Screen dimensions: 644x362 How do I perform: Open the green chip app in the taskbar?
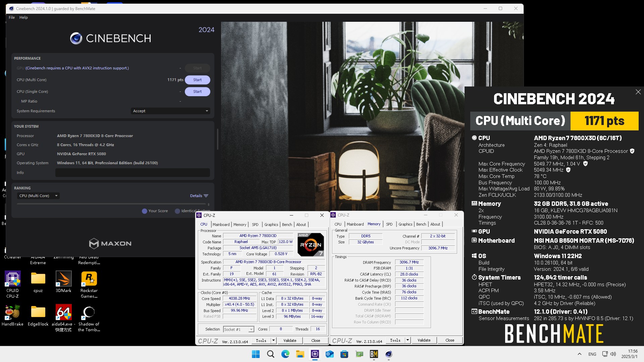coord(359,354)
